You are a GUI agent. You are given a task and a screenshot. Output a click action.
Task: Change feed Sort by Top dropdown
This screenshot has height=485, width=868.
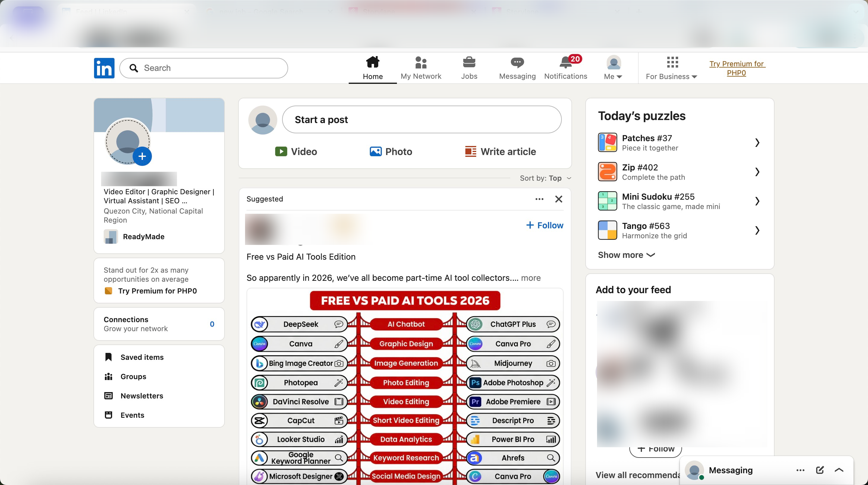point(545,178)
